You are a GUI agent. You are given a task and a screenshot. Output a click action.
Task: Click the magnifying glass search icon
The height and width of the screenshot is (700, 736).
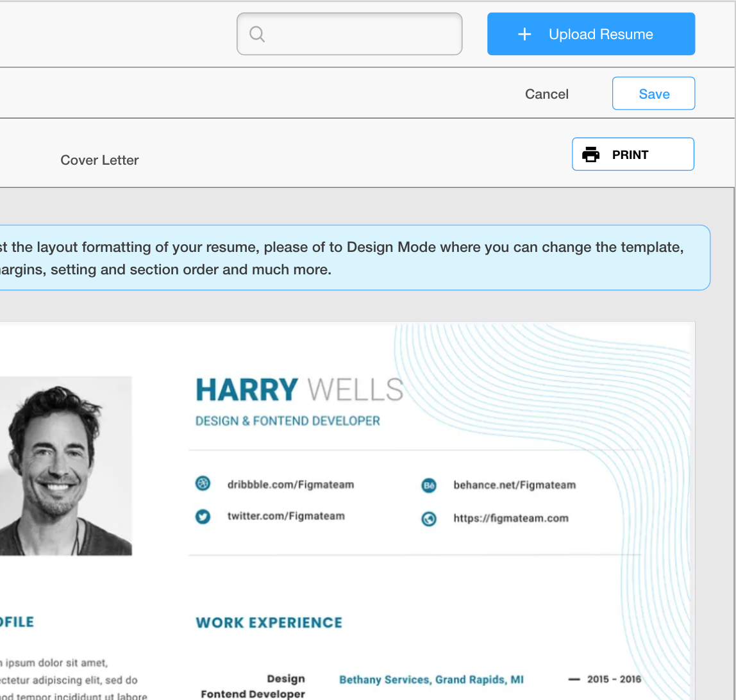pyautogui.click(x=256, y=34)
